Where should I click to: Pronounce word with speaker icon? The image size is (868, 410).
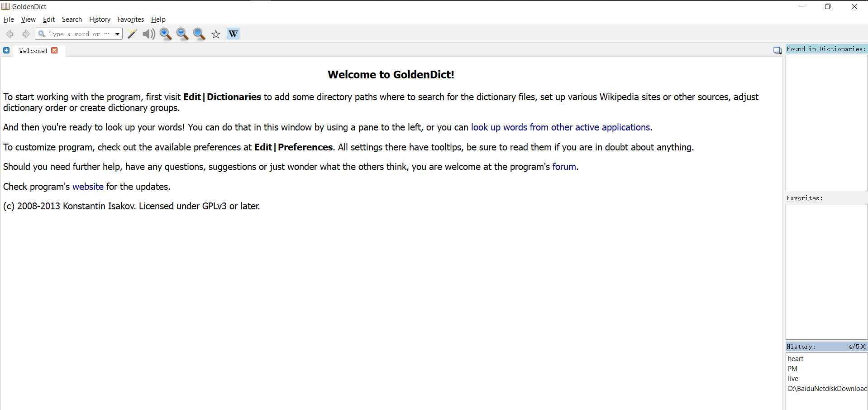149,34
